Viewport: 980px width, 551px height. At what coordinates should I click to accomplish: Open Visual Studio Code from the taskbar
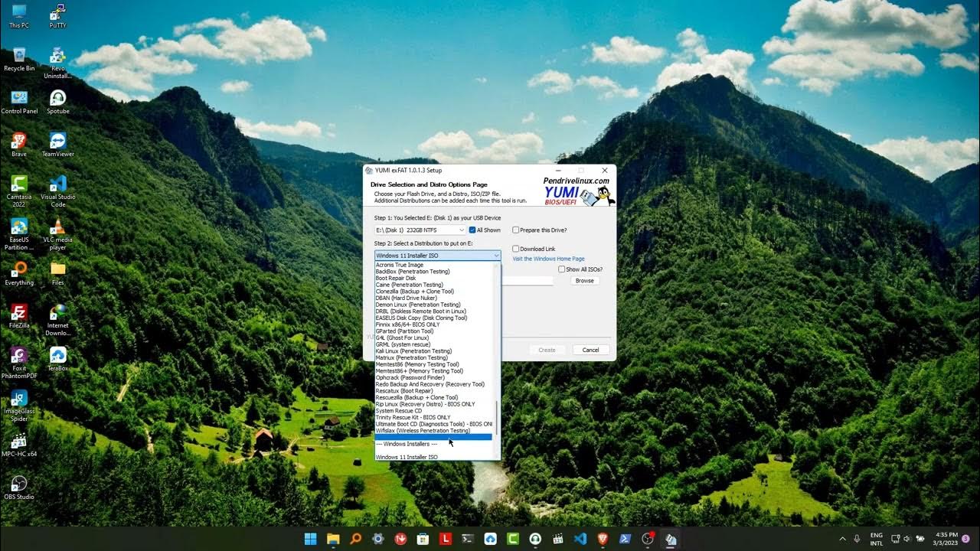point(580,539)
